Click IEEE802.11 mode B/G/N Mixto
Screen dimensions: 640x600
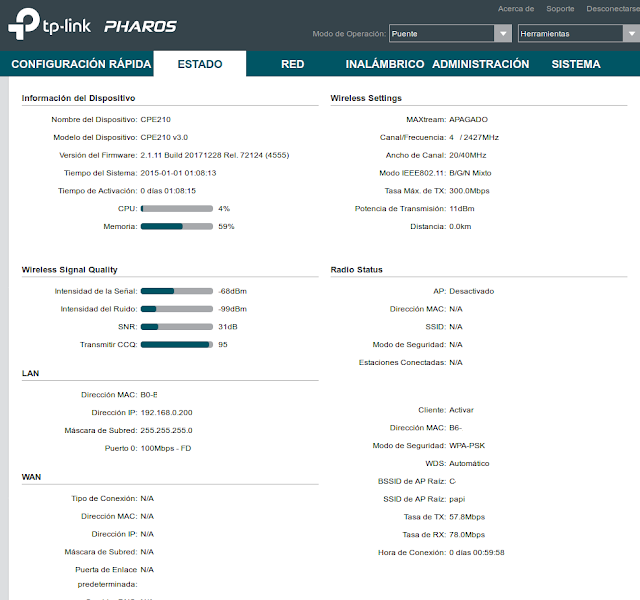[470, 173]
